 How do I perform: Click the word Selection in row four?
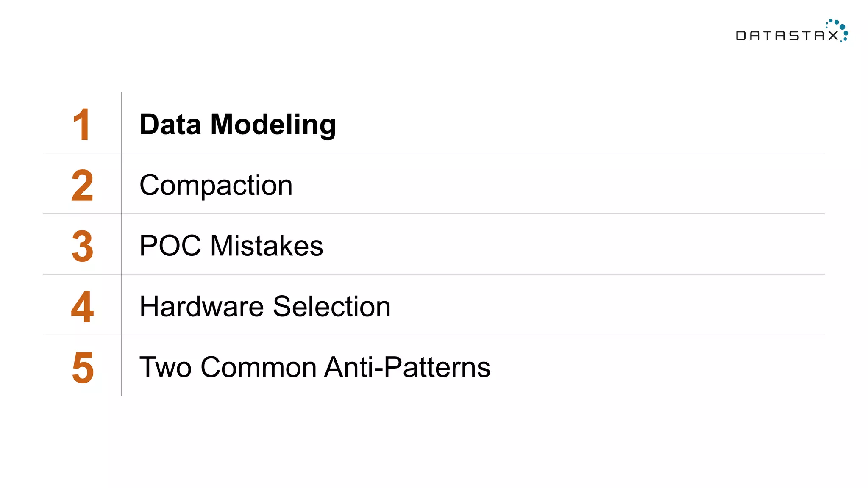pos(331,307)
